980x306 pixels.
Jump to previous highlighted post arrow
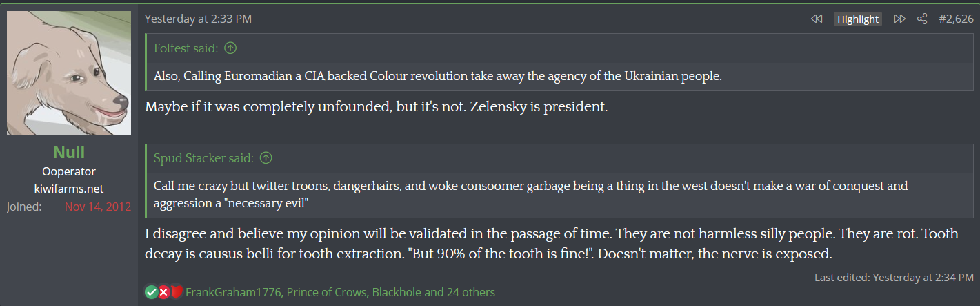tap(817, 19)
